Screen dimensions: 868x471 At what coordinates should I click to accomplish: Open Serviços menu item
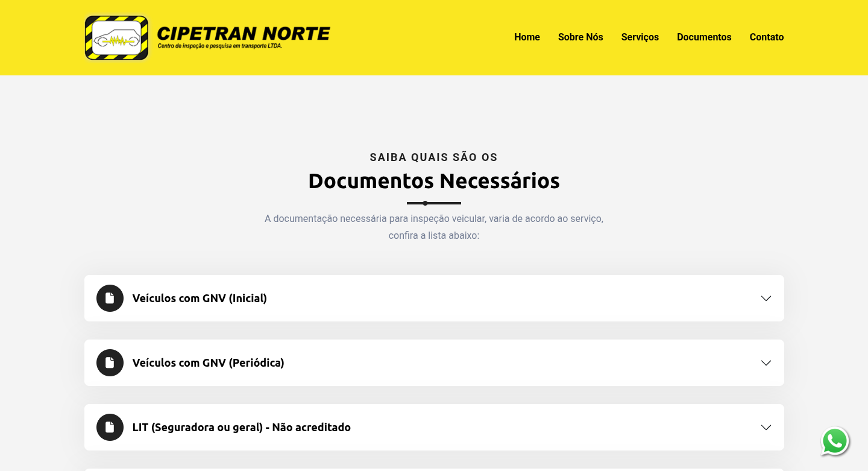pos(640,37)
